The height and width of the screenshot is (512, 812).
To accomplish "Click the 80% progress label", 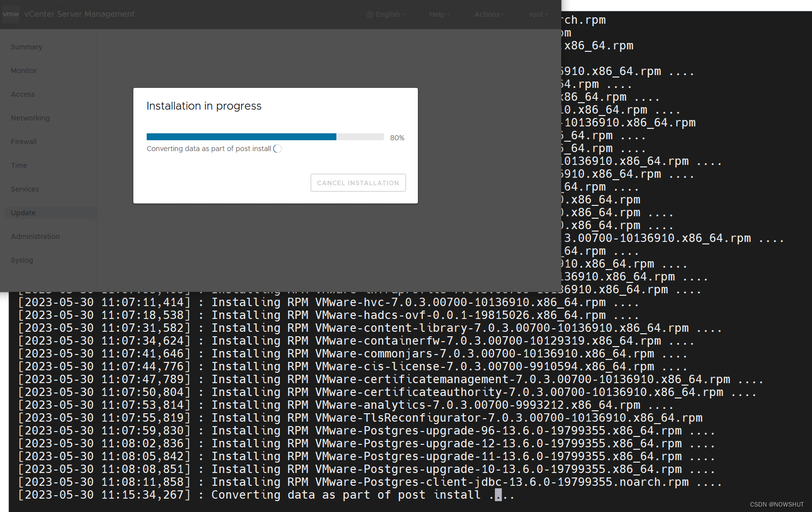I will point(397,138).
